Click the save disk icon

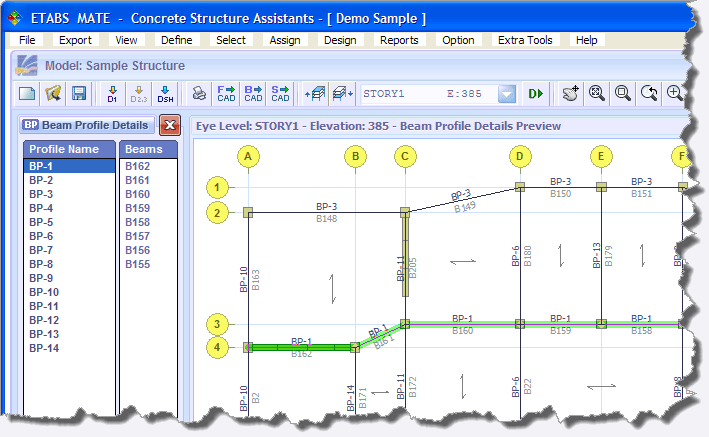[x=79, y=93]
